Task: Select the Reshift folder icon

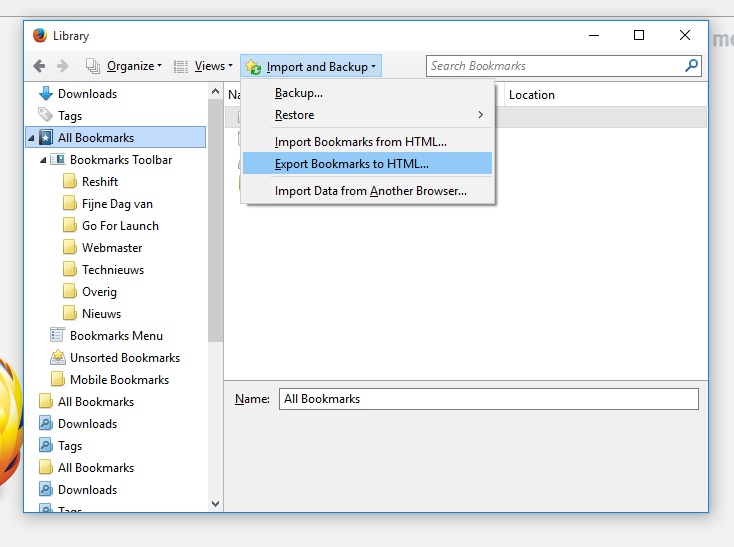Action: pyautogui.click(x=70, y=181)
